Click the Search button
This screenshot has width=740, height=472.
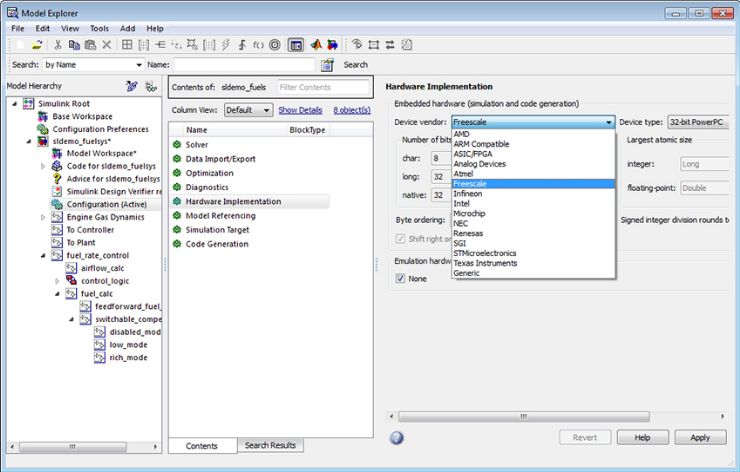tap(355, 65)
